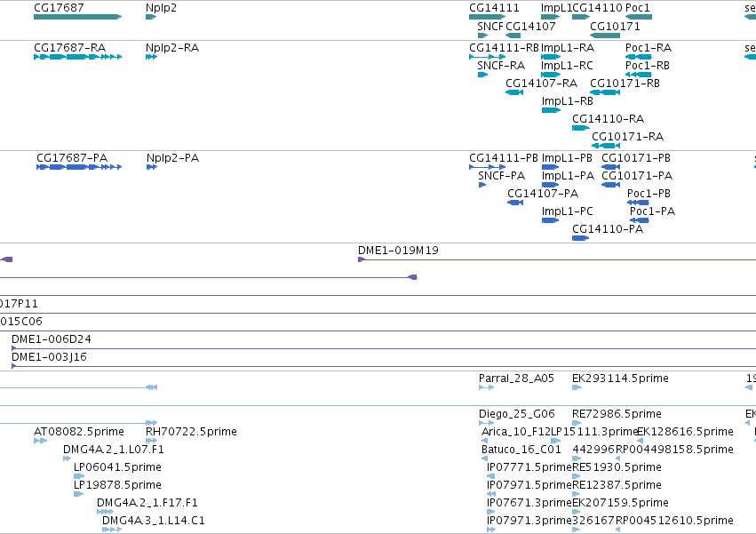Click protein CG14107-PA

click(x=515, y=203)
